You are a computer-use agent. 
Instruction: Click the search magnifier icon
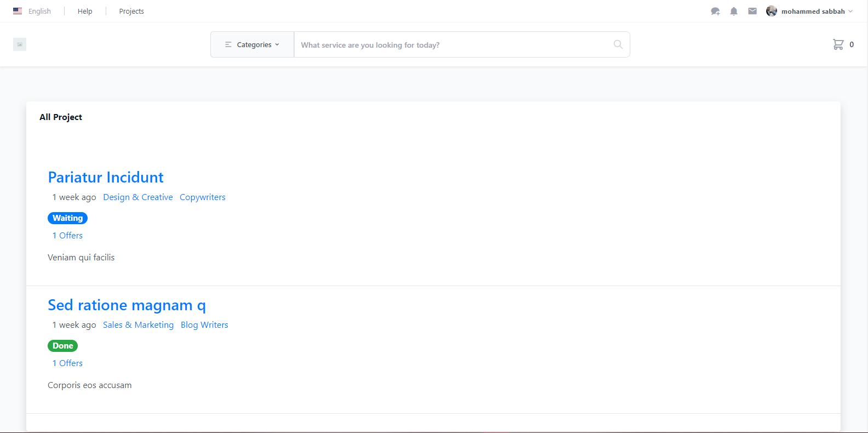point(618,45)
